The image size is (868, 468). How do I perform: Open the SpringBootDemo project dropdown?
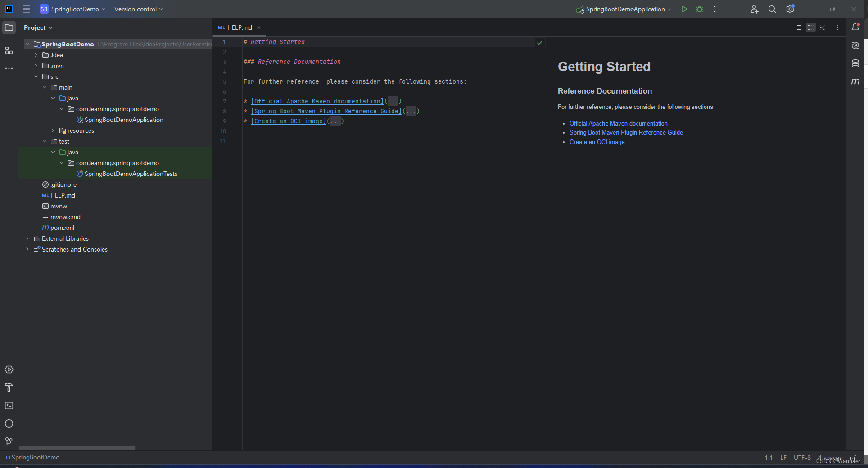(x=72, y=9)
